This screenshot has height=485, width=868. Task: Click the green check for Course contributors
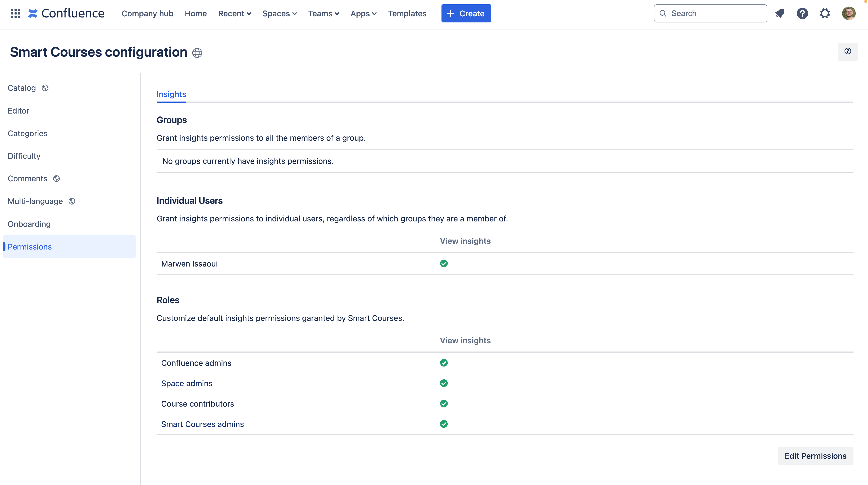click(x=444, y=403)
